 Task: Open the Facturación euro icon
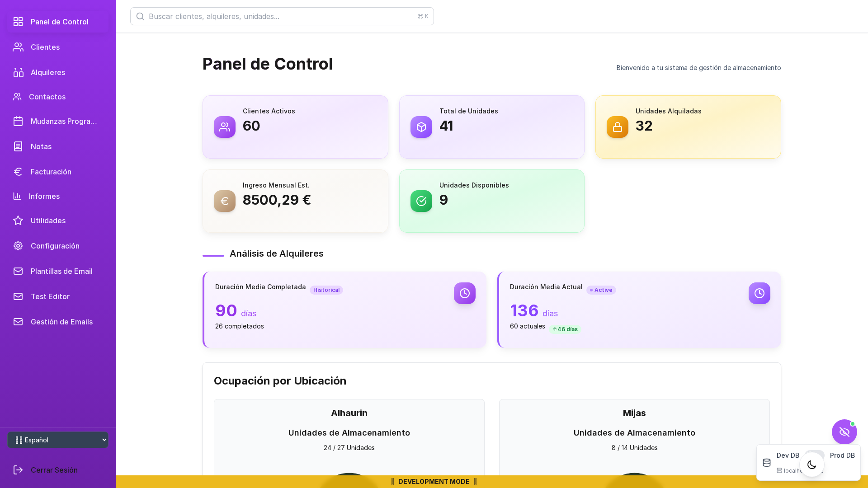coord(18,172)
